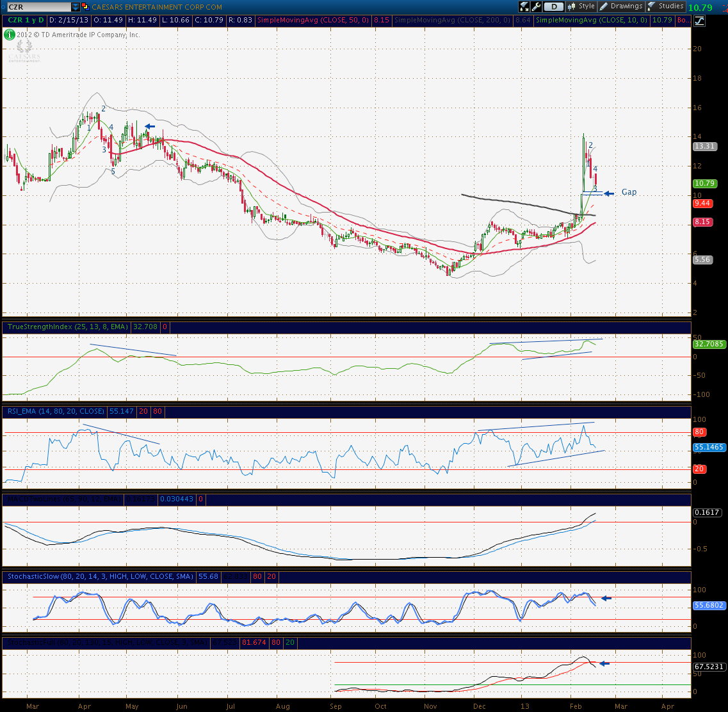Click the 'CZR 1 y D' chart label
The width and height of the screenshot is (728, 712).
tap(26, 20)
